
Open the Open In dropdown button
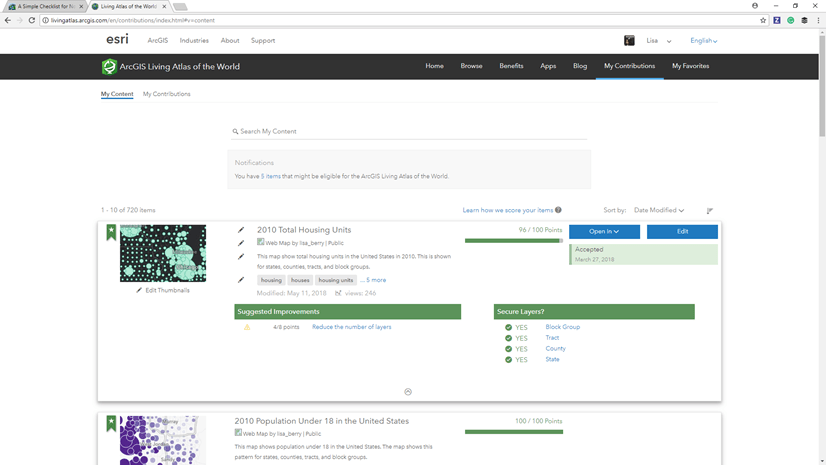[x=604, y=232]
